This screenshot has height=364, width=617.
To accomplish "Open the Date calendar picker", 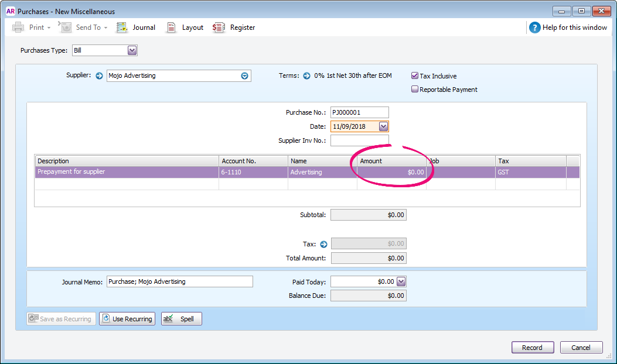I will tap(384, 126).
